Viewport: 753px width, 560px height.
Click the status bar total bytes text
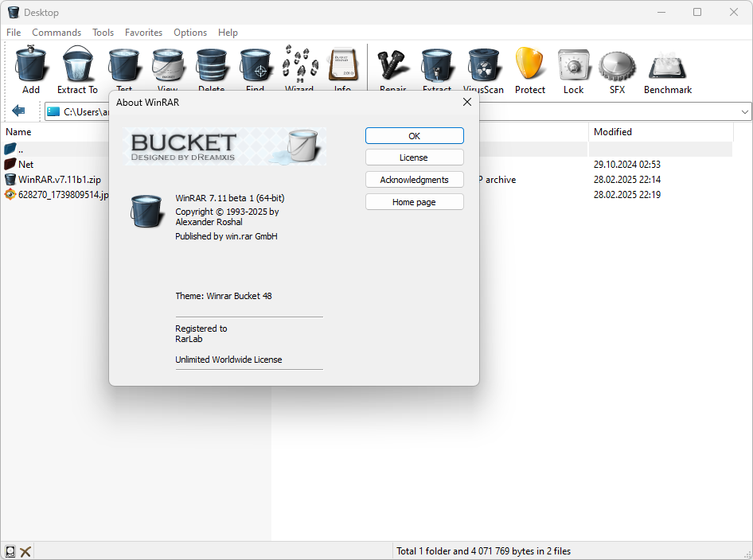pos(483,551)
